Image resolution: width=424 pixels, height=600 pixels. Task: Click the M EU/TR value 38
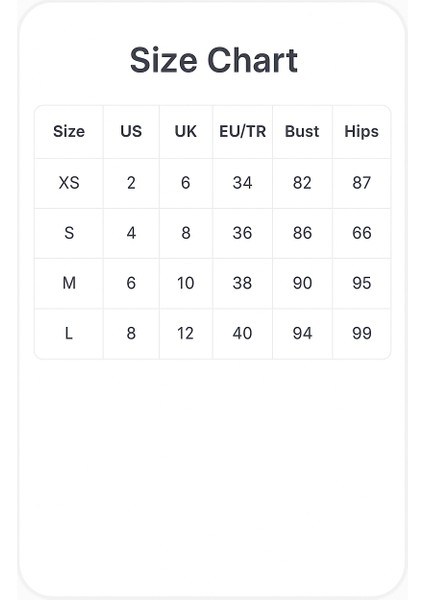click(242, 283)
